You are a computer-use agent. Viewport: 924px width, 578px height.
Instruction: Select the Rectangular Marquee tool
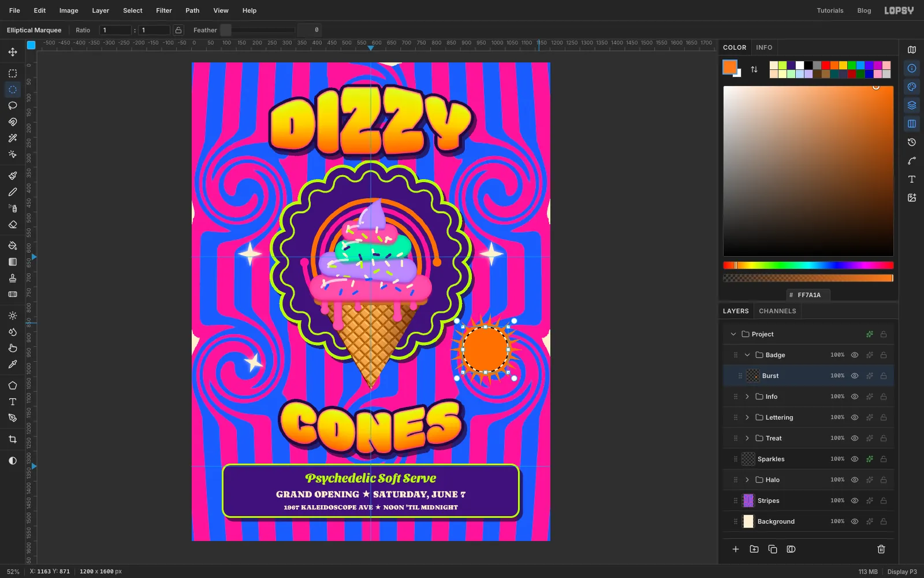click(x=13, y=73)
